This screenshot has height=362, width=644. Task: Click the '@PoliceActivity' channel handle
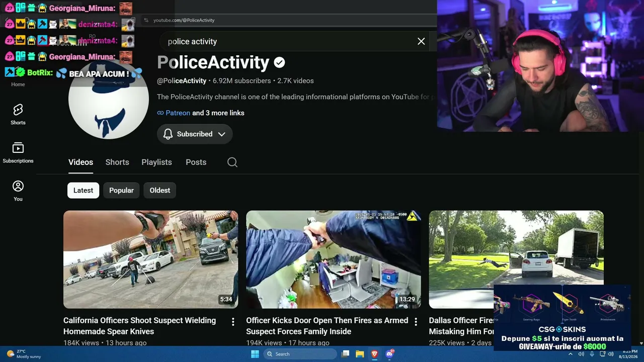click(182, 80)
